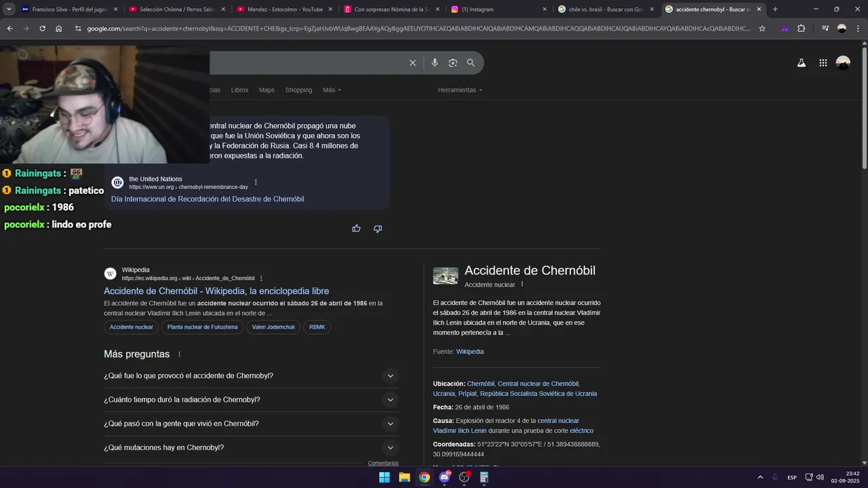Open File Explorer from the taskbar
The height and width of the screenshot is (488, 868).
click(404, 477)
